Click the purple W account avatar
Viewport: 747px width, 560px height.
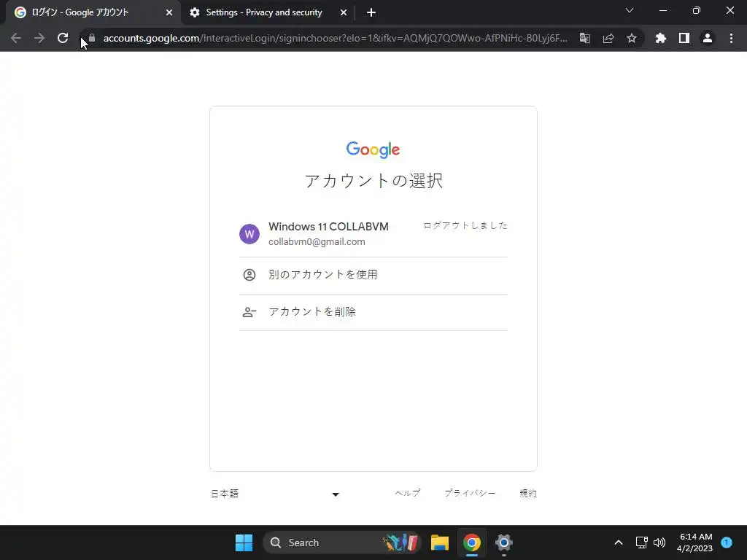249,234
